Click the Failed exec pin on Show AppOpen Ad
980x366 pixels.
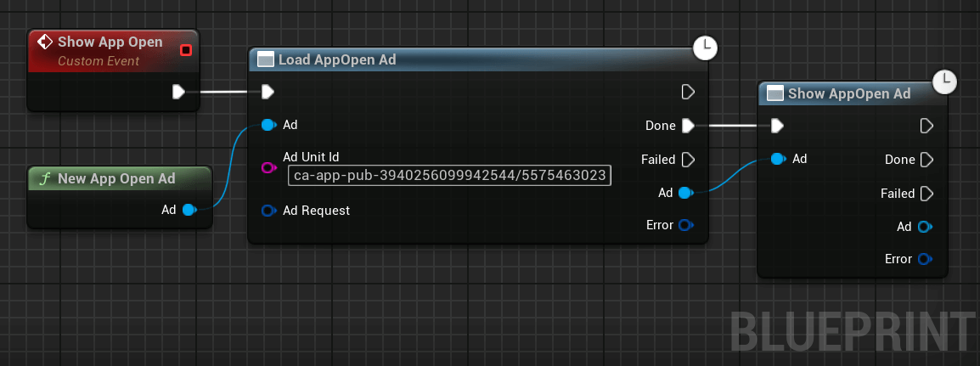point(926,194)
